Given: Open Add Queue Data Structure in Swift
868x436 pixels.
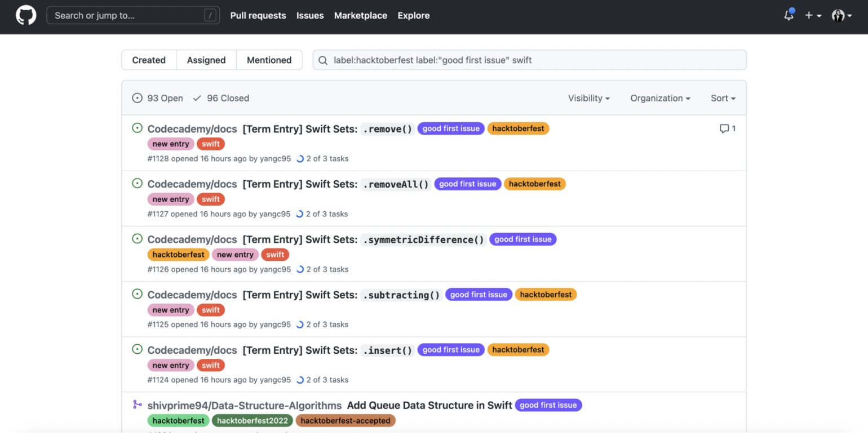Looking at the screenshot, I should pos(429,405).
